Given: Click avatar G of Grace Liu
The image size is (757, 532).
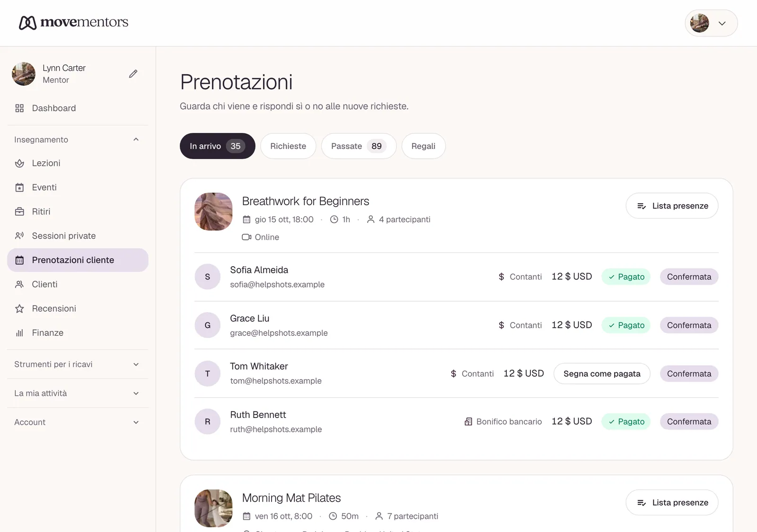Looking at the screenshot, I should [x=208, y=325].
